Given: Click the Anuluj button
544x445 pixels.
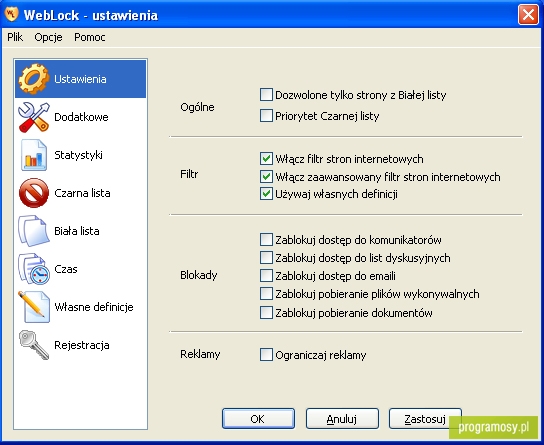Looking at the screenshot, I should (342, 419).
